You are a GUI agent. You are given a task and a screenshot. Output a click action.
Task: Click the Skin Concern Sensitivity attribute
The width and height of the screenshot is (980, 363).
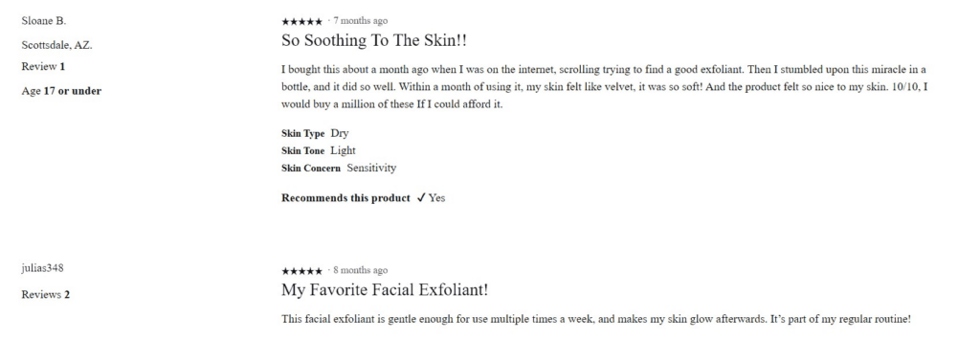click(339, 168)
